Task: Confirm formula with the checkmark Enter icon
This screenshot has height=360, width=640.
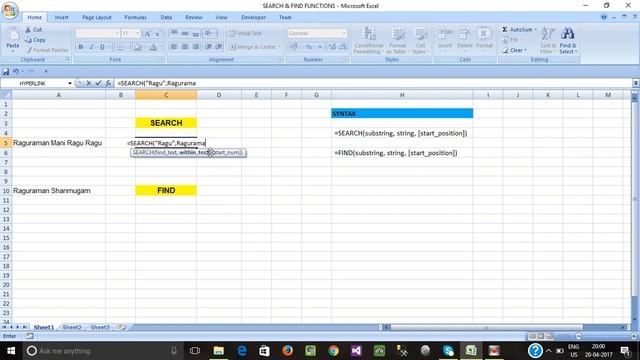Action: click(x=98, y=83)
